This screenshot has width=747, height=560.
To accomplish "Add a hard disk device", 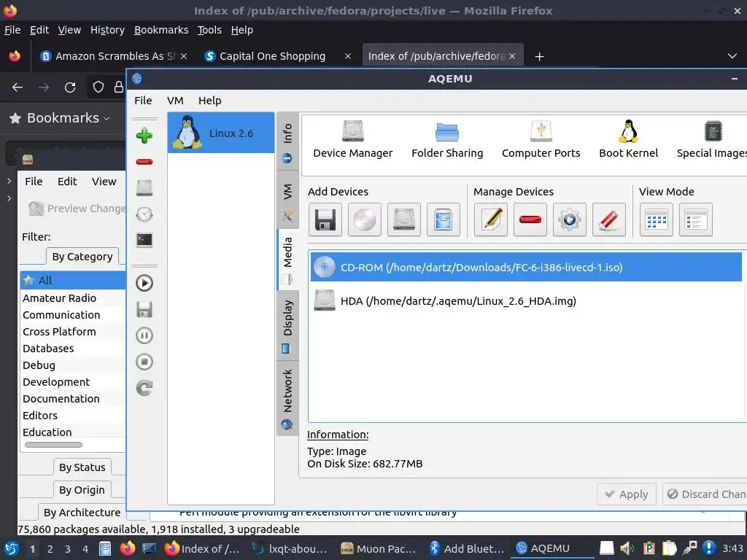I will click(404, 219).
